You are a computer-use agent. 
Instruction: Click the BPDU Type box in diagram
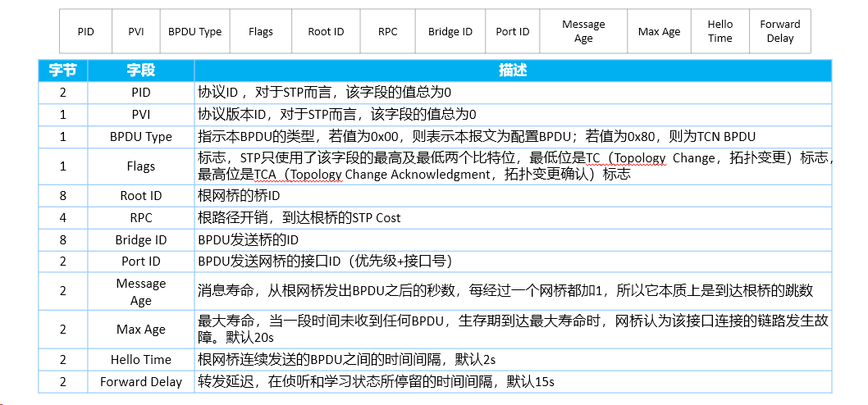click(x=195, y=31)
